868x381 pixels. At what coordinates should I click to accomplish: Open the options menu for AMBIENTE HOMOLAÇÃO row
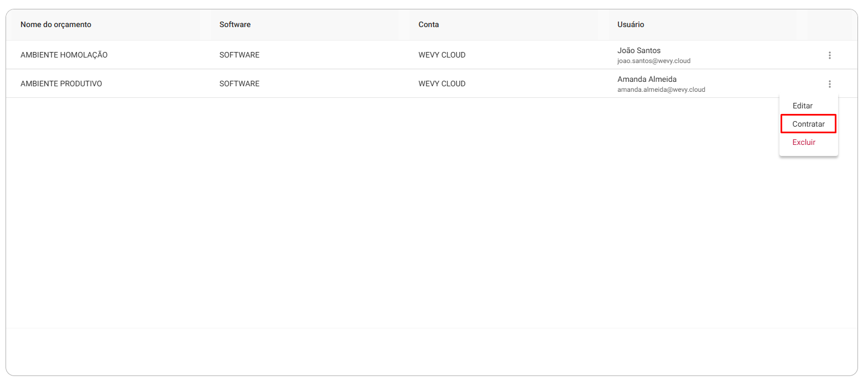click(x=829, y=55)
